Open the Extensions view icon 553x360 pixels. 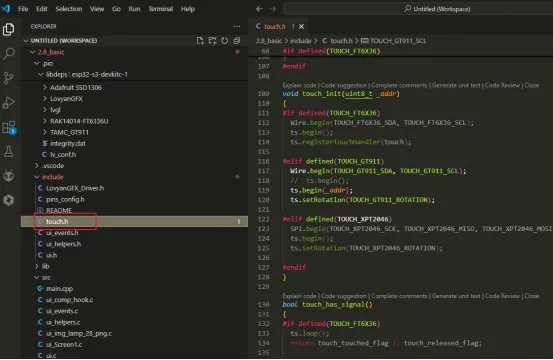8,127
